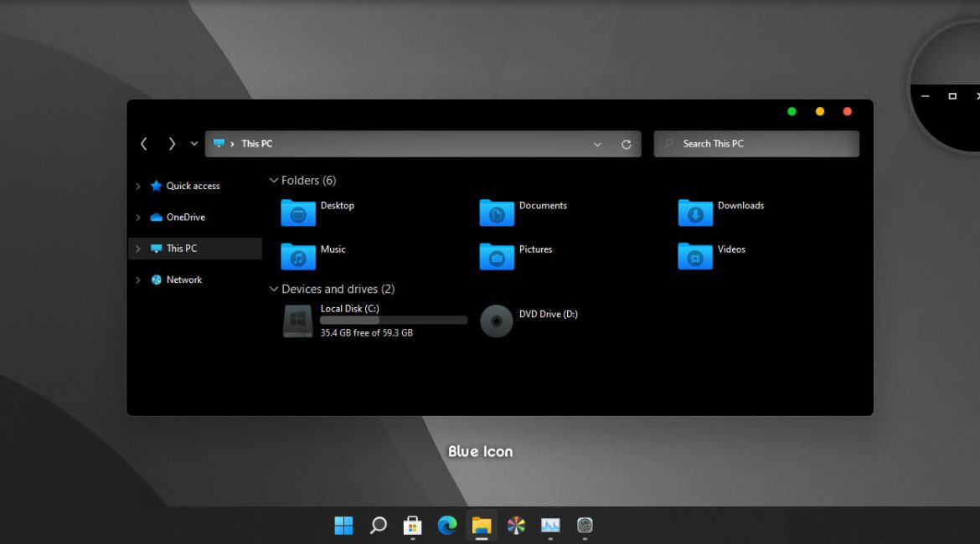The height and width of the screenshot is (544, 980).
Task: Open the Windows Start menu
Action: pyautogui.click(x=343, y=526)
